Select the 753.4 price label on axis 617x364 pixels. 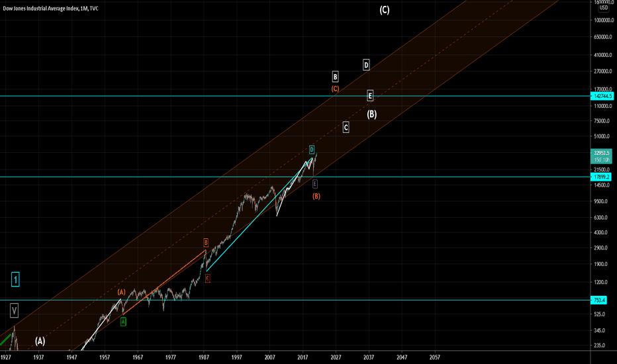click(x=599, y=300)
